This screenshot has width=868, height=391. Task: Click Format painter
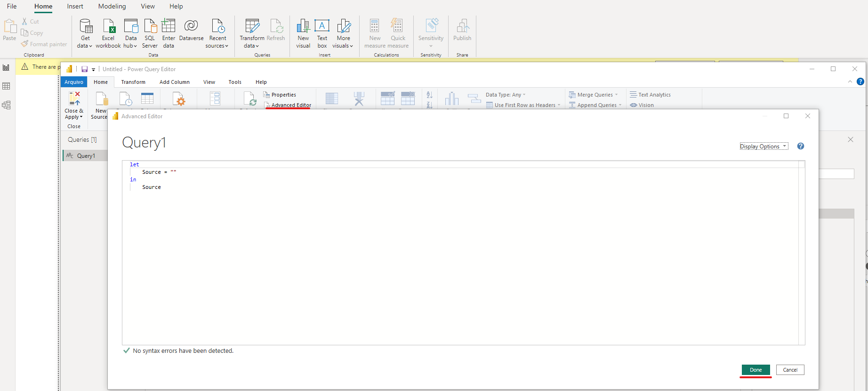coord(44,44)
